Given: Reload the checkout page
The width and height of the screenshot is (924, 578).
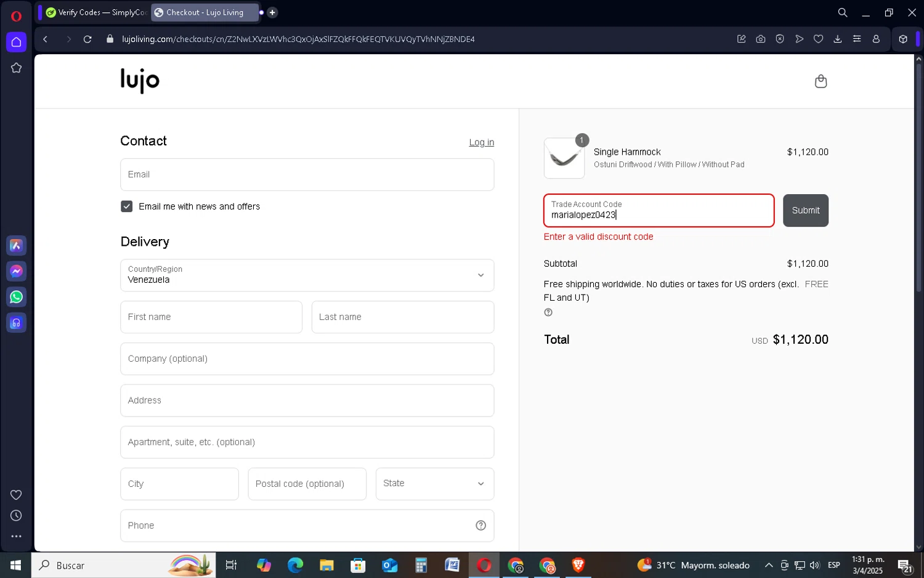Looking at the screenshot, I should pyautogui.click(x=87, y=39).
